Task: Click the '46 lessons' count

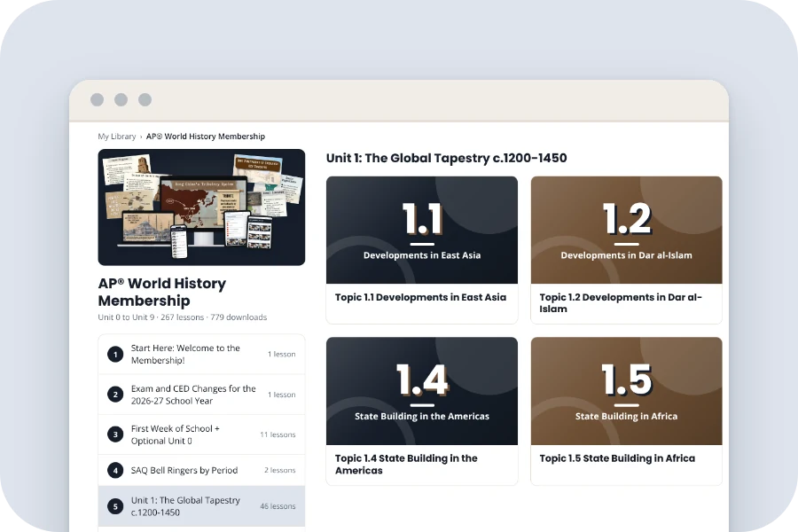Action: point(278,506)
